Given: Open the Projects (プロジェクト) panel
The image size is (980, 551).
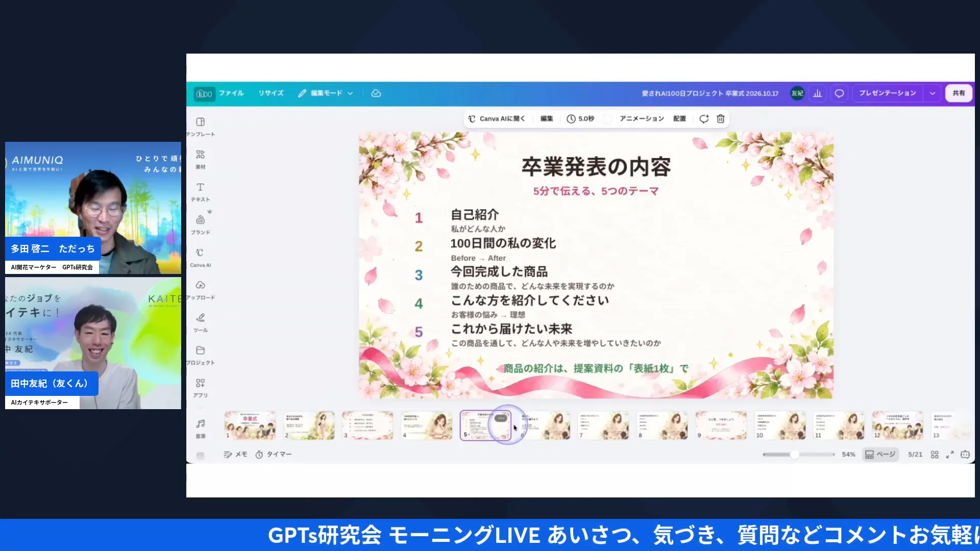Looking at the screenshot, I should click(200, 355).
